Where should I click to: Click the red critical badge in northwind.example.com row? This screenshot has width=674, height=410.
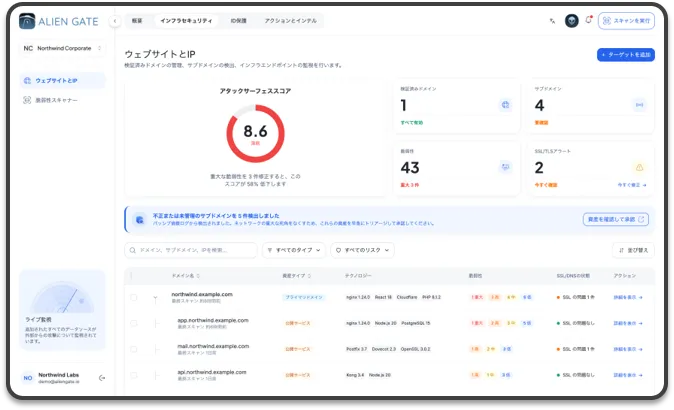coord(477,297)
